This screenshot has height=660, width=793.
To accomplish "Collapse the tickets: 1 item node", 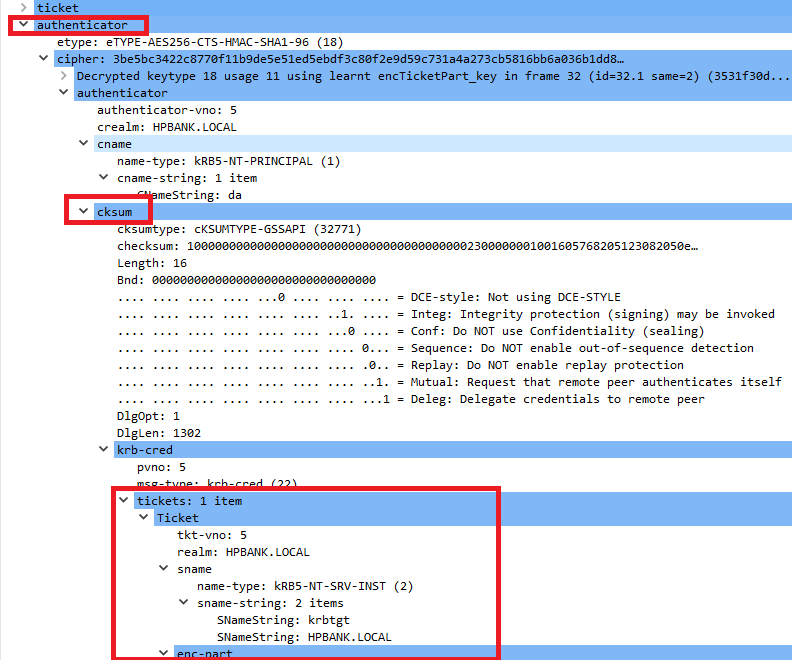I will pyautogui.click(x=125, y=501).
